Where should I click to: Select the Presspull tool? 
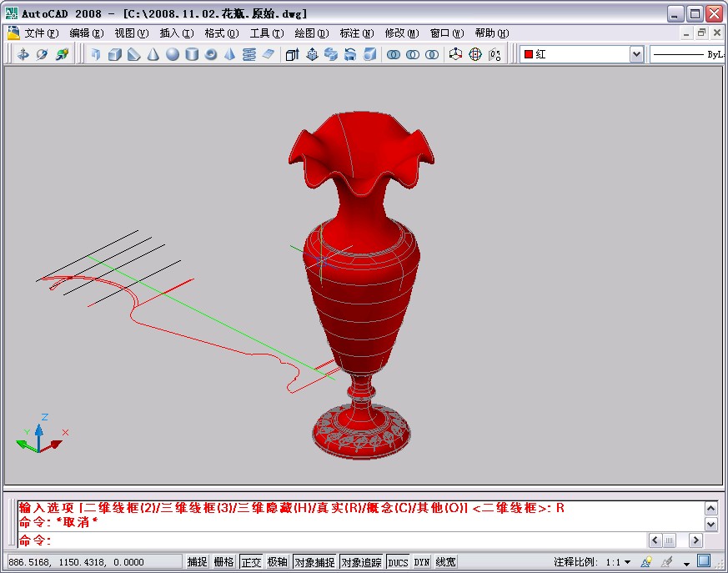(x=312, y=54)
